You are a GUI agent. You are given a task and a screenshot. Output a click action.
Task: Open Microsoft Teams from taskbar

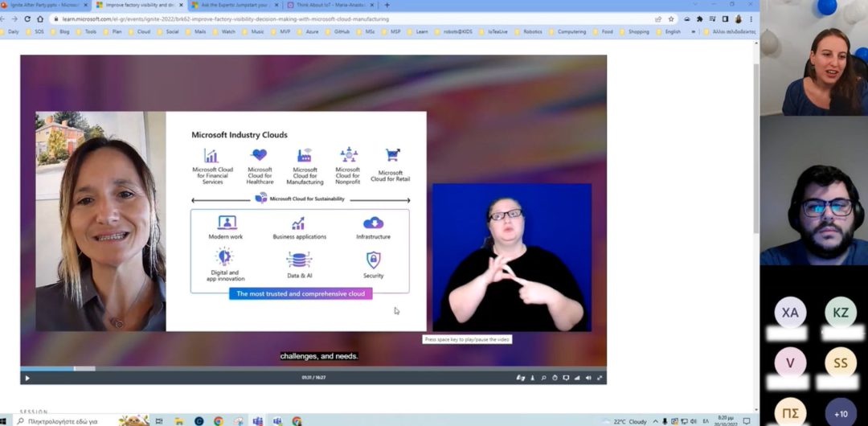click(x=257, y=421)
